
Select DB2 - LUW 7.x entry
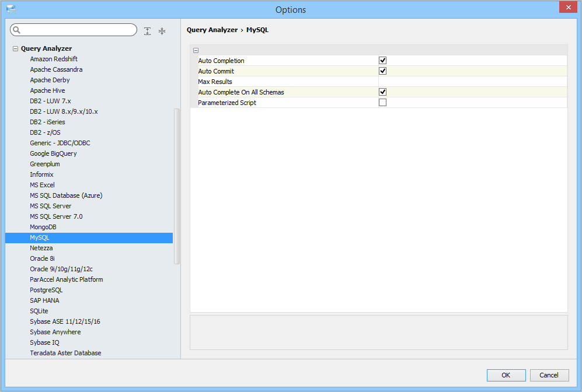(50, 101)
